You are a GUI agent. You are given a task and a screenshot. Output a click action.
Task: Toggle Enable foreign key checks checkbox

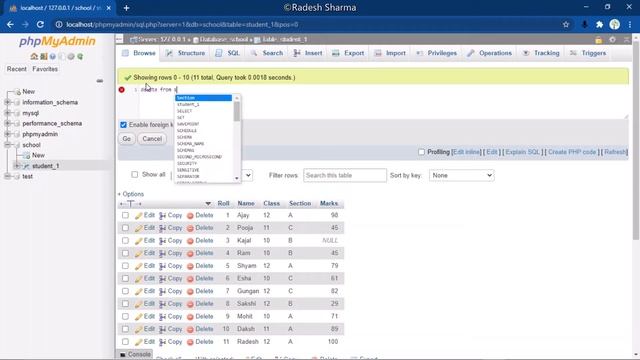coord(123,125)
